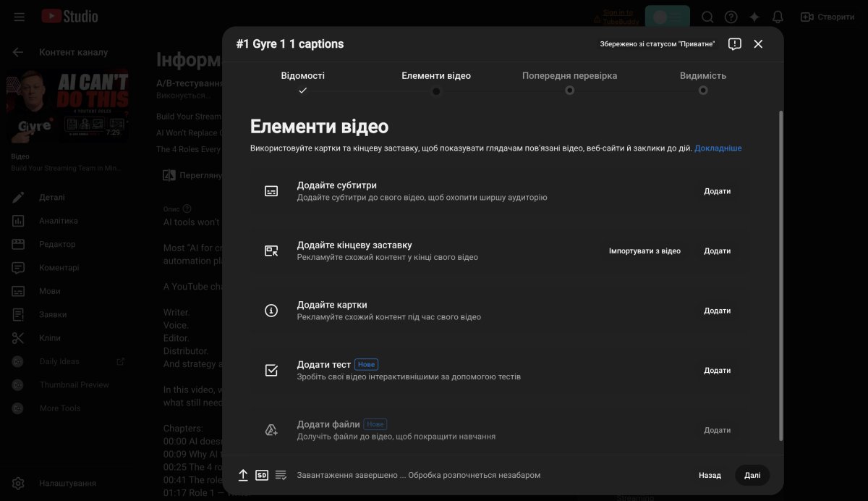Click the info cards icon in Додайте картки row
The image size is (868, 501).
(271, 311)
